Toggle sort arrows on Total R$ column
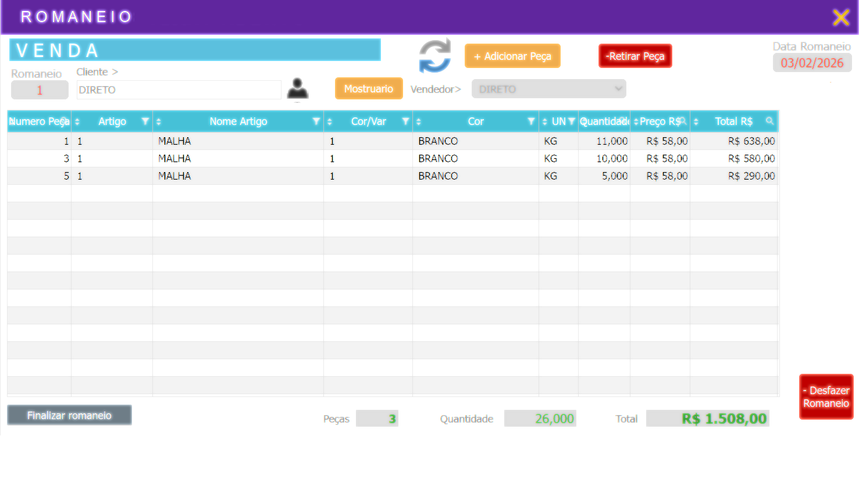The width and height of the screenshot is (866, 504). coord(696,122)
